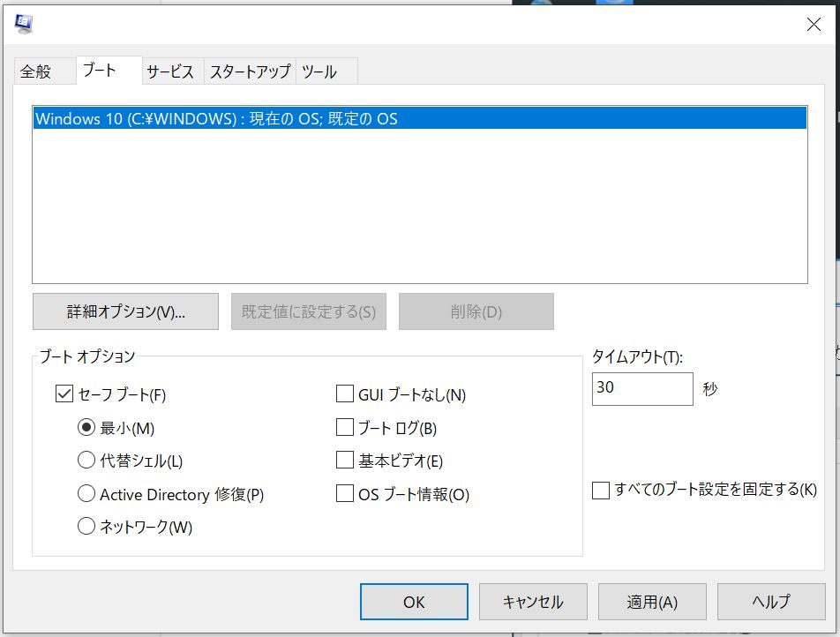
Task: Check the ブート ログ(B) option
Action: (x=344, y=427)
